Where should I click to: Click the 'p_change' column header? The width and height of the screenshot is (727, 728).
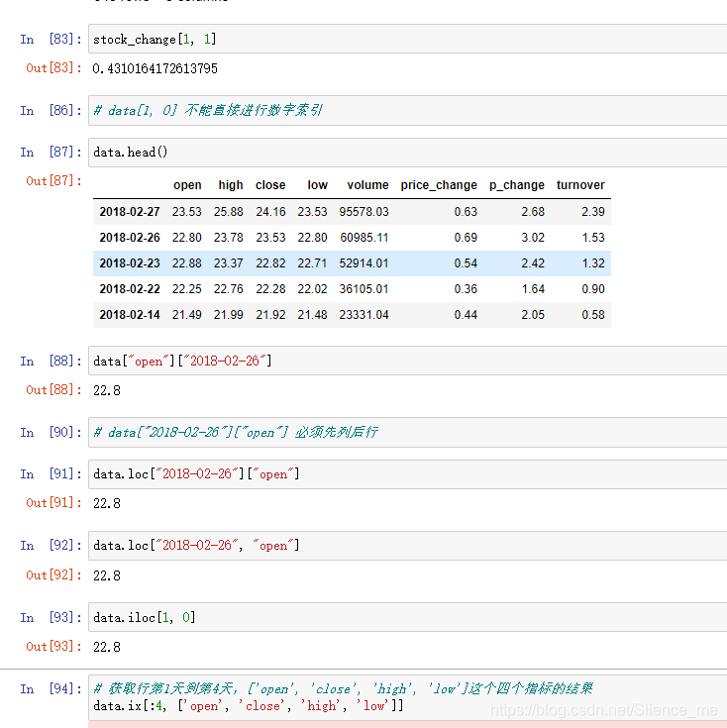pyautogui.click(x=517, y=185)
